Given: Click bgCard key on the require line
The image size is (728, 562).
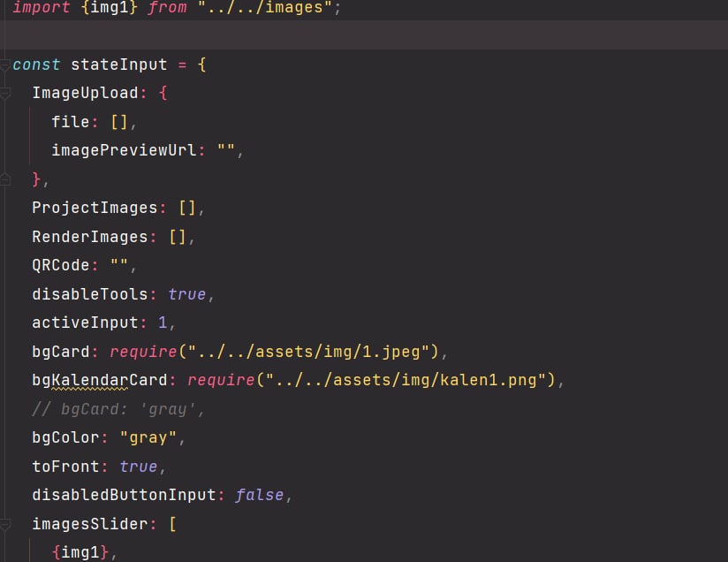Looking at the screenshot, I should [60, 352].
